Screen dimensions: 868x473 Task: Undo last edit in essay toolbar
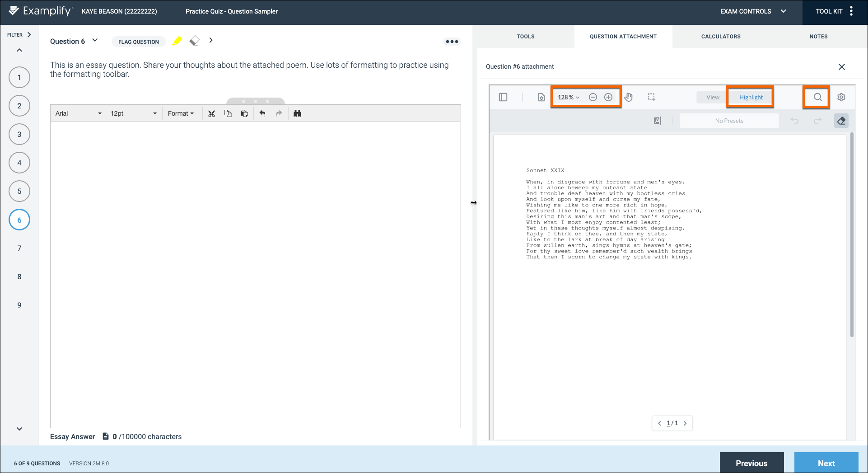point(262,113)
